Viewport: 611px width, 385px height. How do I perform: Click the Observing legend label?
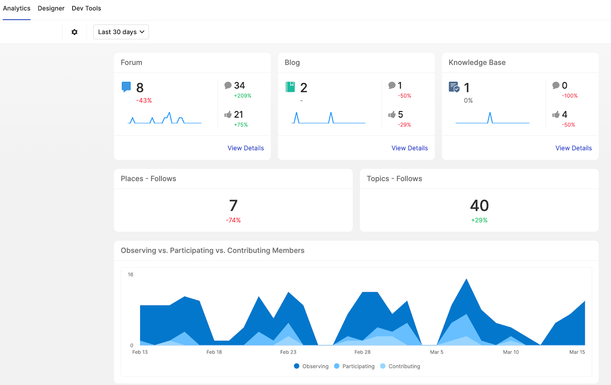(315, 366)
